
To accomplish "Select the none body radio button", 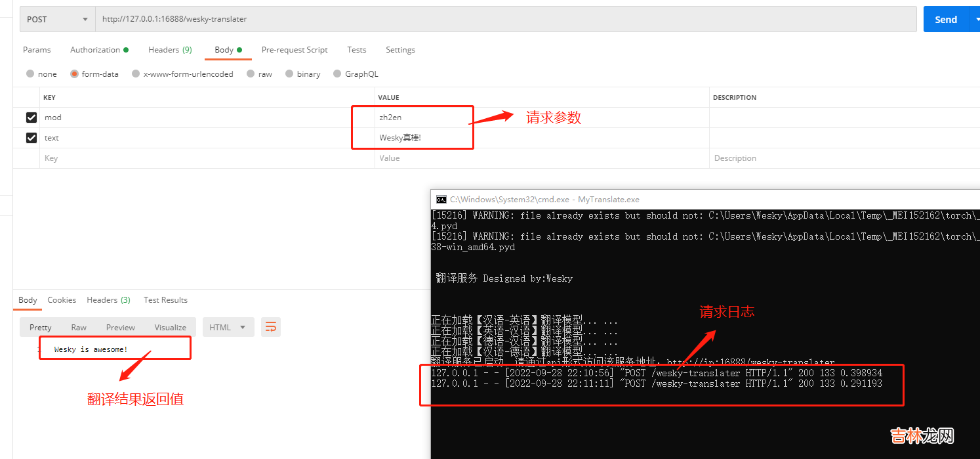I will (x=30, y=74).
